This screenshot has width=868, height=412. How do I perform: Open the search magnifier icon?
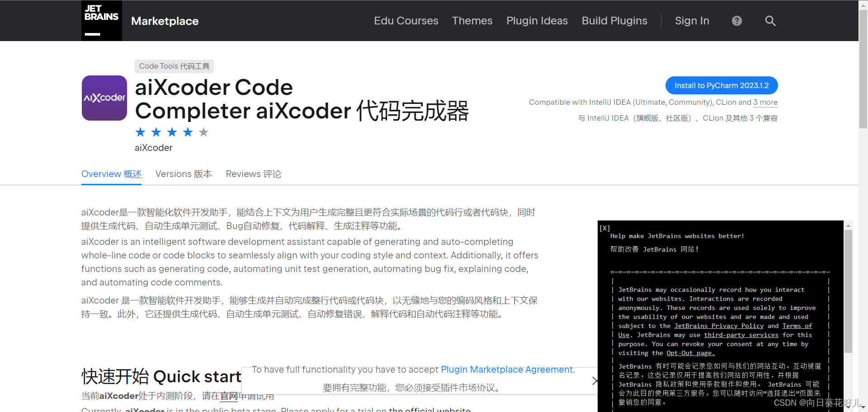pos(770,21)
